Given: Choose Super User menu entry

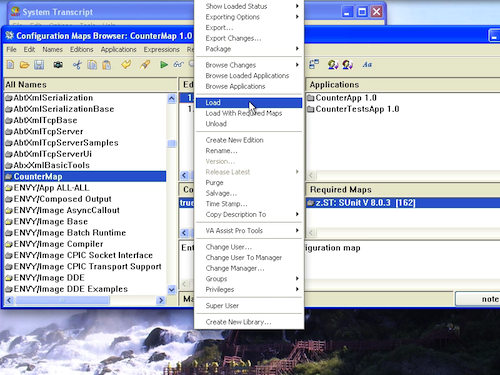Looking at the screenshot, I should [249, 306].
